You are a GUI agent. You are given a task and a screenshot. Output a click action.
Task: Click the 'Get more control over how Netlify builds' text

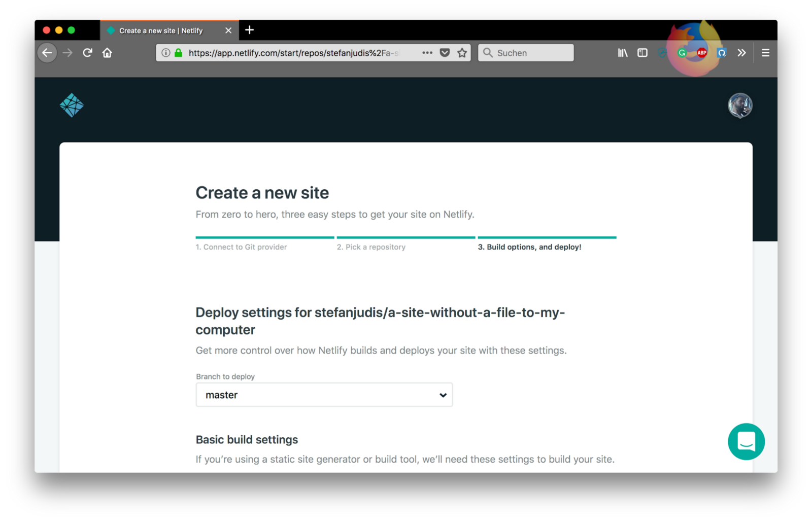coord(381,351)
